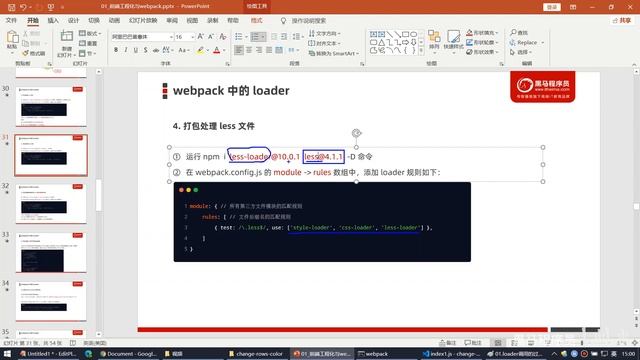Toggle Bold formatting
Image resolution: width=640 pixels, height=360 pixels.
pos(116,50)
